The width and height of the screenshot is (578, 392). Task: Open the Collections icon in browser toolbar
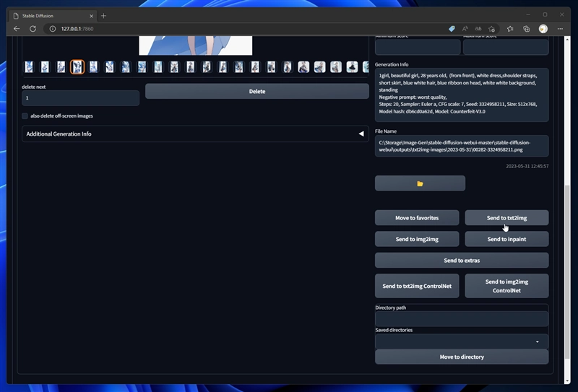click(527, 29)
